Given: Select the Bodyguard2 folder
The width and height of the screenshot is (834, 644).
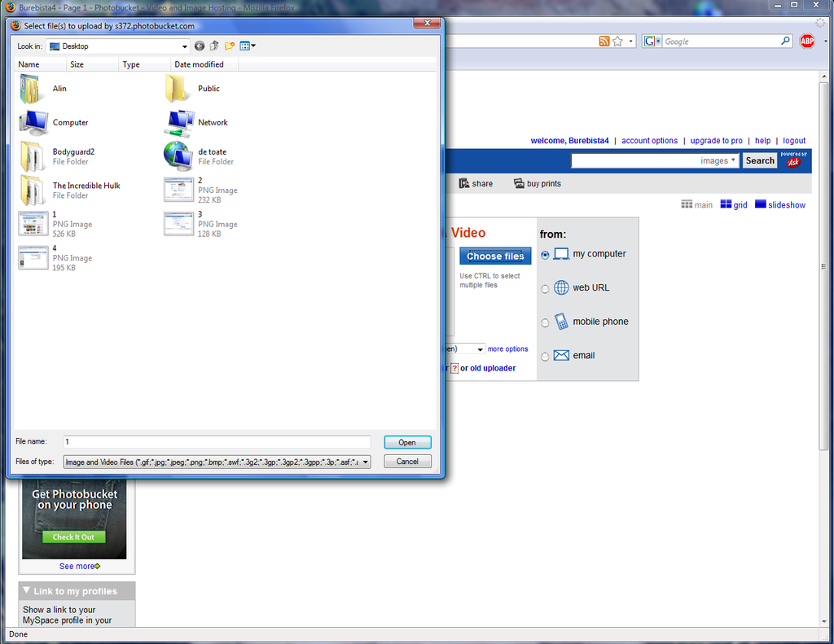Looking at the screenshot, I should click(x=33, y=156).
